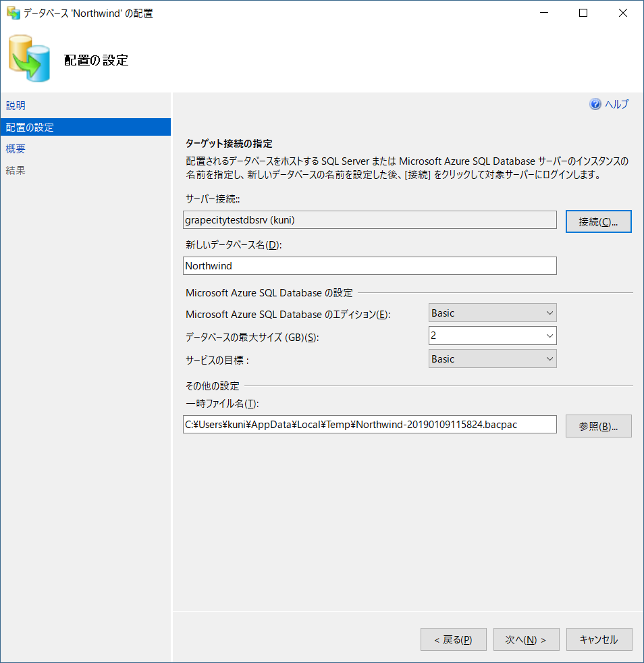Click the 一時ファイル名(T) label
The height and width of the screenshot is (663, 644).
click(x=222, y=403)
